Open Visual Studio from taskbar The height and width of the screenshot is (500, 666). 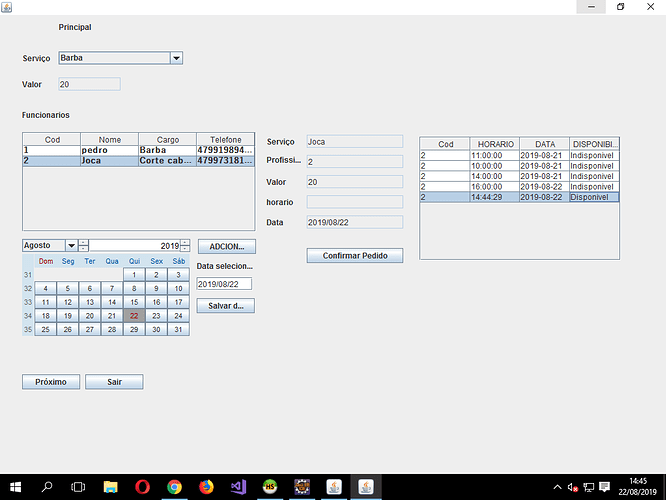tap(238, 487)
